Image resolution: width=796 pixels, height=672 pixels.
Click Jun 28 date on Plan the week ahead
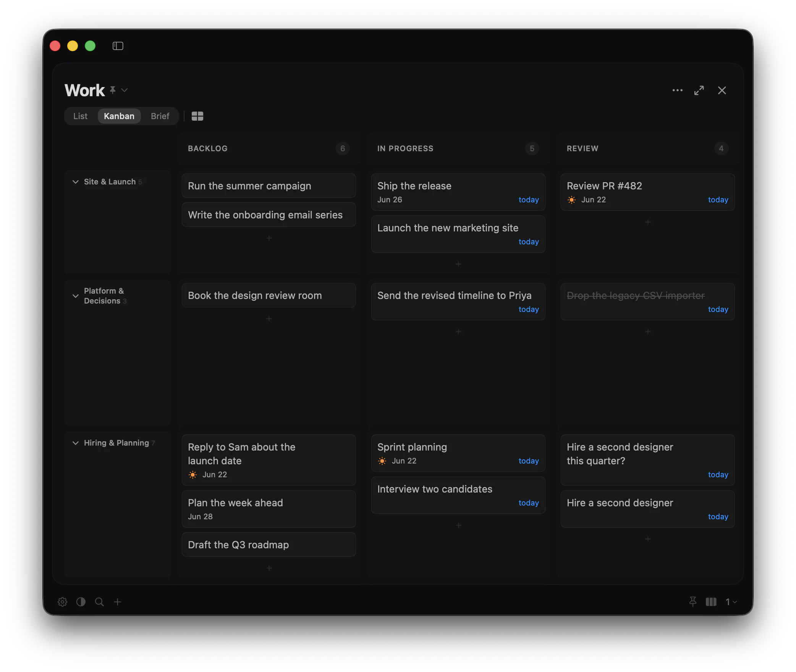pos(200,517)
